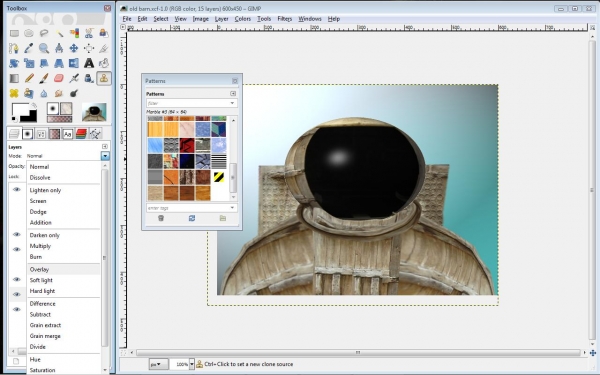Select the Ellipse Select tool
The height and width of the screenshot is (375, 600).
point(29,33)
